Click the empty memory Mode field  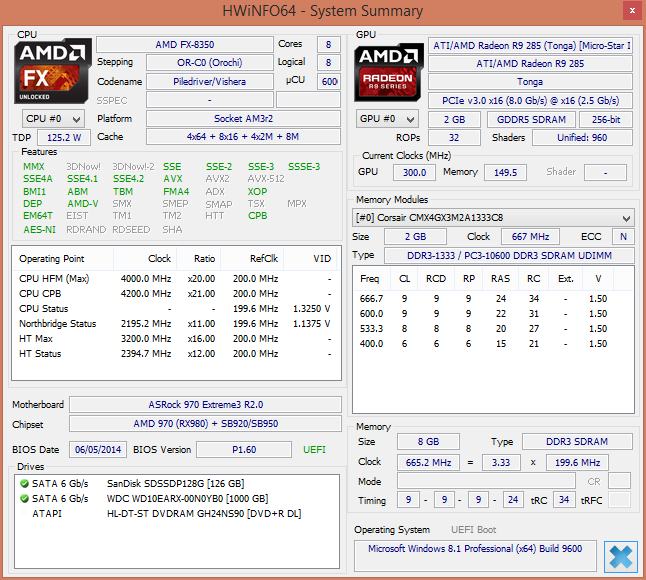tap(486, 481)
